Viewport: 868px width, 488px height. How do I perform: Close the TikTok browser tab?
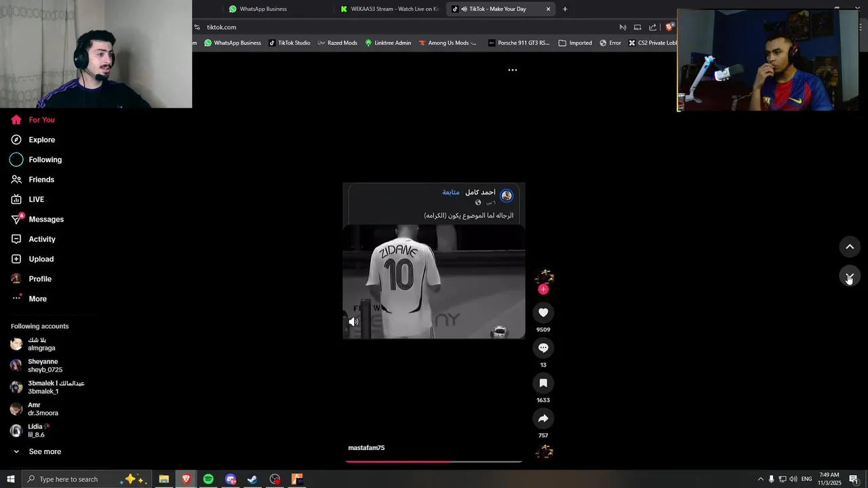click(549, 9)
